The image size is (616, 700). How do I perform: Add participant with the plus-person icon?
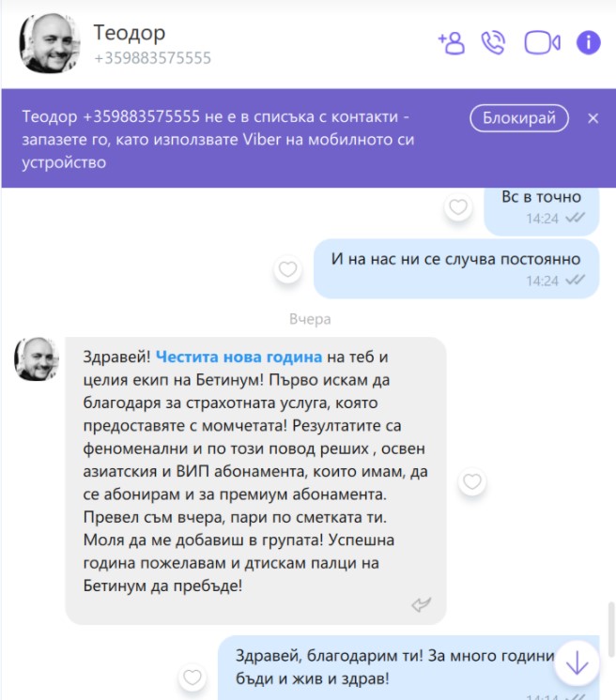point(451,43)
